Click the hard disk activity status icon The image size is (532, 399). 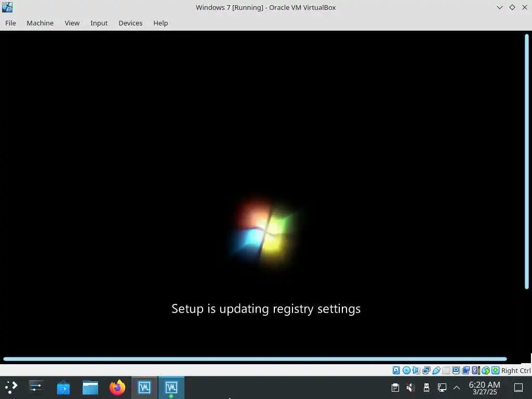point(396,370)
